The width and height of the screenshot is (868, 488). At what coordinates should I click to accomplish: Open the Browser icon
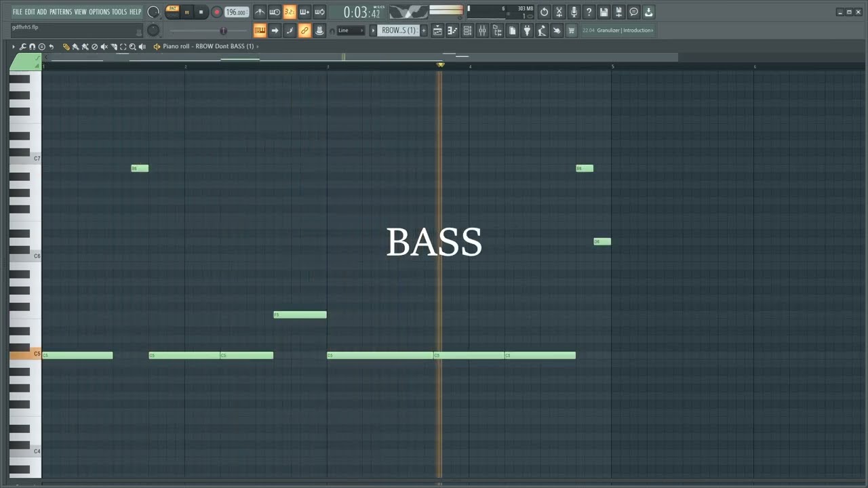pos(497,30)
